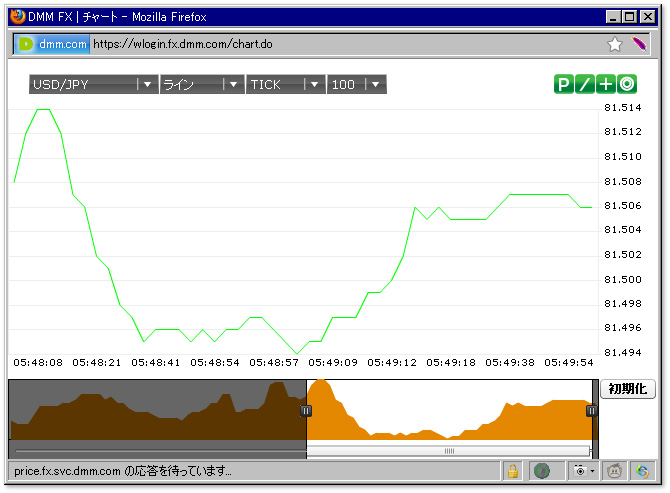Open the ライン chart type dropdown
The image size is (670, 493).
[x=202, y=84]
